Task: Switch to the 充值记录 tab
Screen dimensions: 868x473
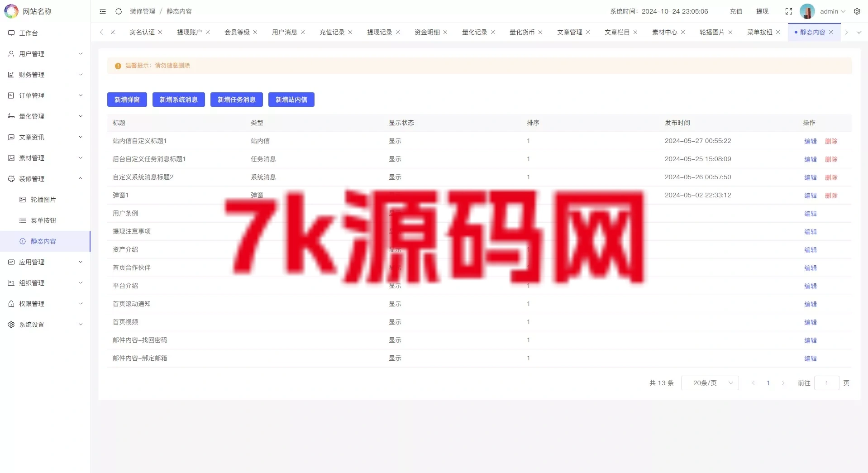Action: (332, 32)
